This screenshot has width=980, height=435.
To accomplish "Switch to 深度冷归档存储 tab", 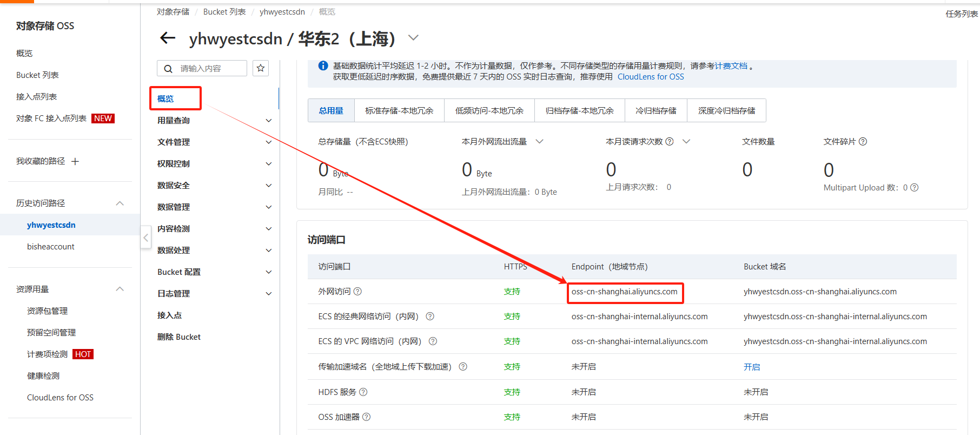I will tap(727, 110).
